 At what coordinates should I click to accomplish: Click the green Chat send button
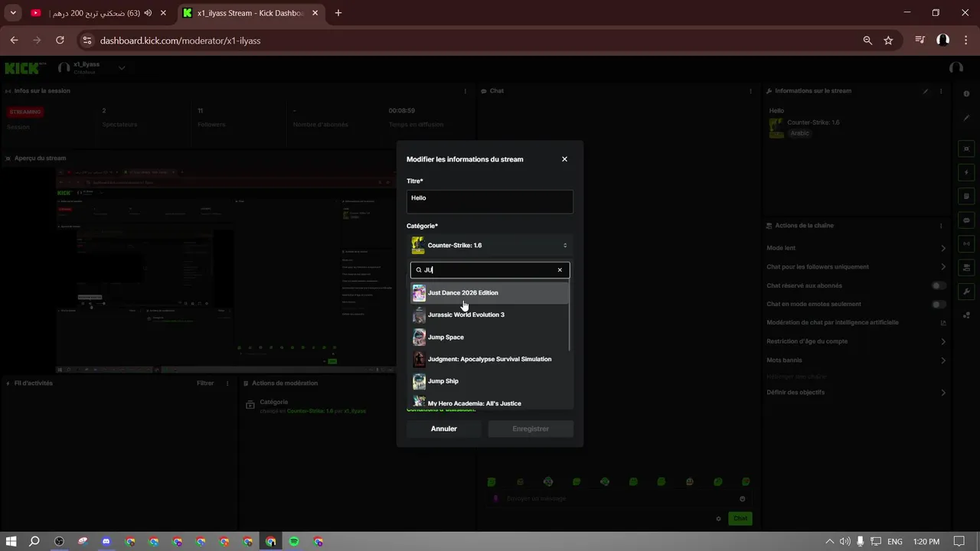pyautogui.click(x=740, y=518)
